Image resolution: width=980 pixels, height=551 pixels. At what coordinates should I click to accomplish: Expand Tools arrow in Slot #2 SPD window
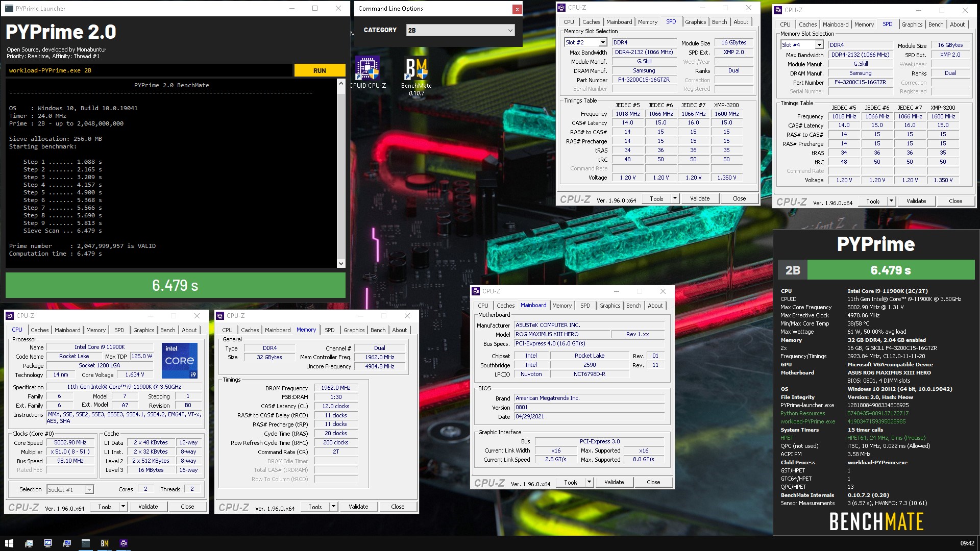675,198
